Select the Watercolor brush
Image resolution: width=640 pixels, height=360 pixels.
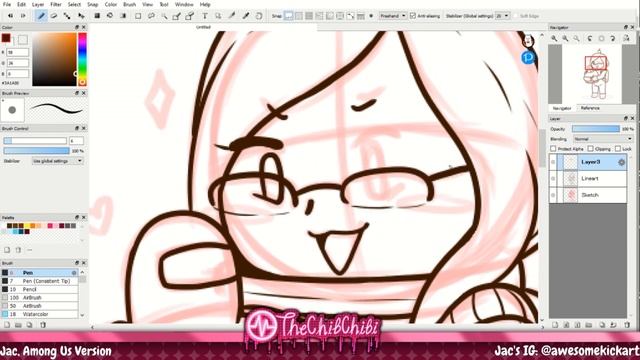coord(40,314)
